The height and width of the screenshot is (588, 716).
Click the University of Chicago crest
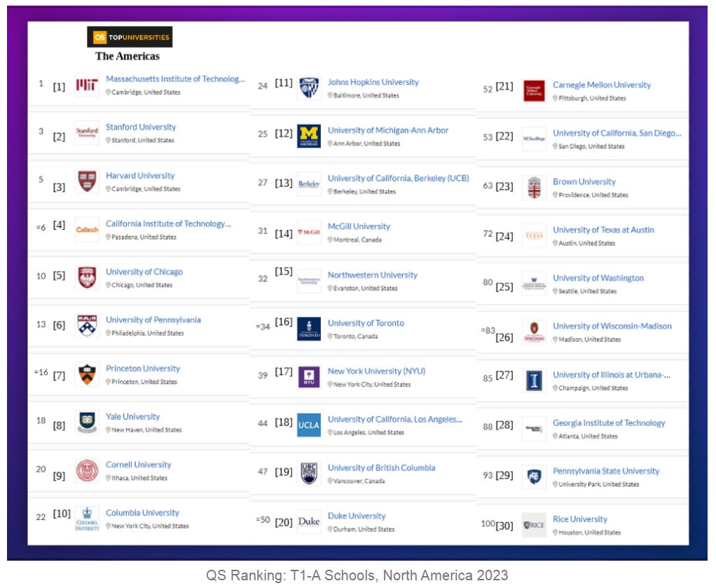pos(87,278)
